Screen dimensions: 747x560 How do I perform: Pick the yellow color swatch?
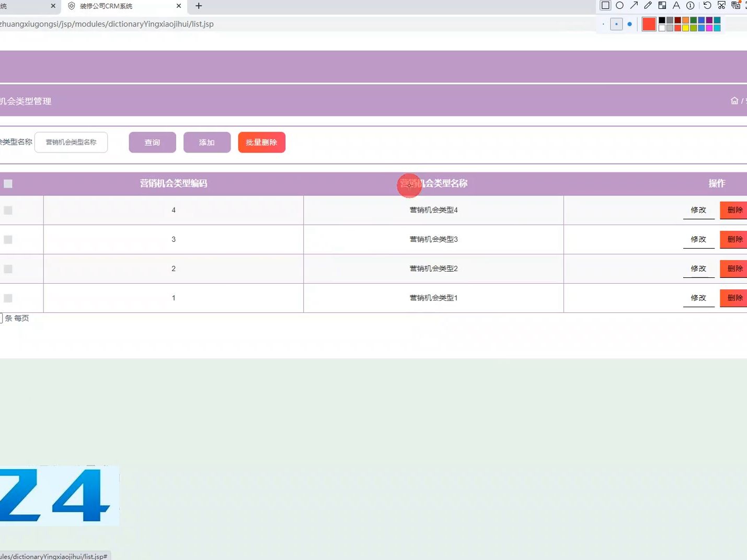point(685,28)
